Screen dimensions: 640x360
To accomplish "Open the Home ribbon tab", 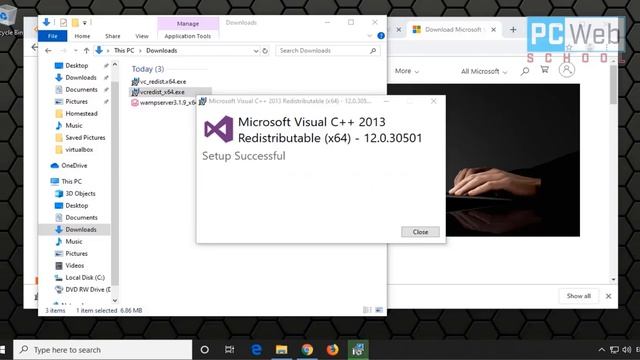I will pyautogui.click(x=82, y=36).
